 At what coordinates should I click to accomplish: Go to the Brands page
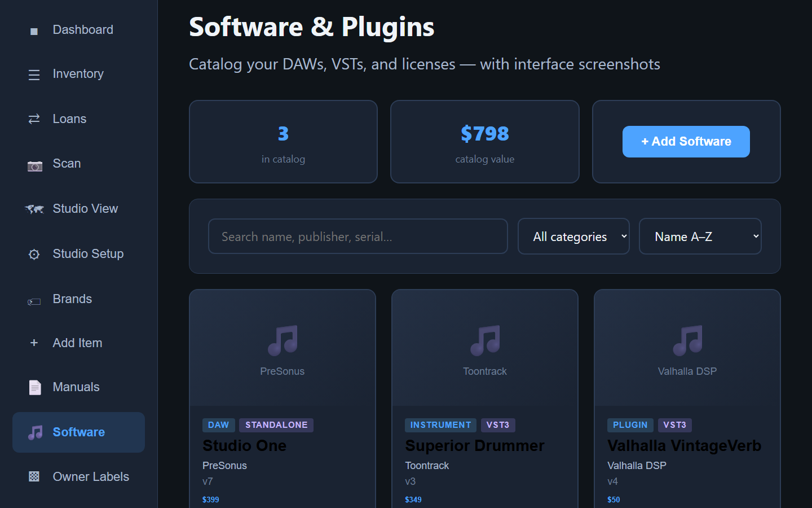point(78,299)
